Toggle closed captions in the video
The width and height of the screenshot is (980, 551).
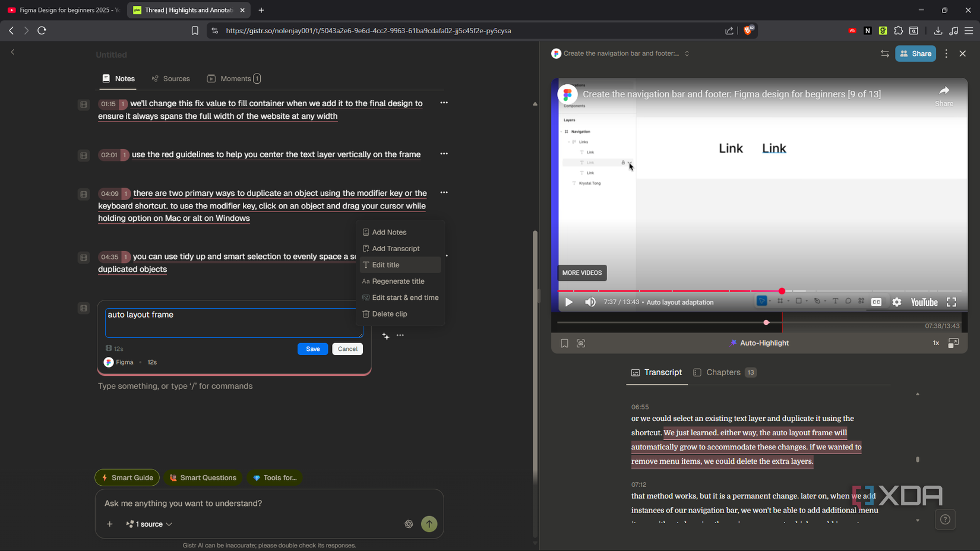point(876,302)
